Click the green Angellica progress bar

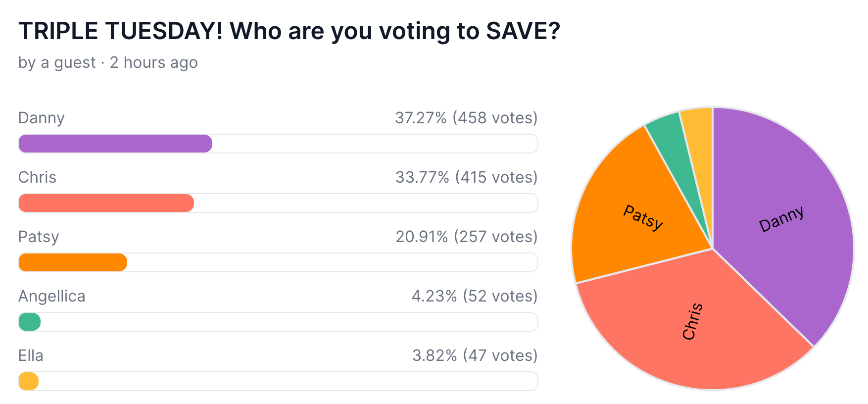point(29,322)
